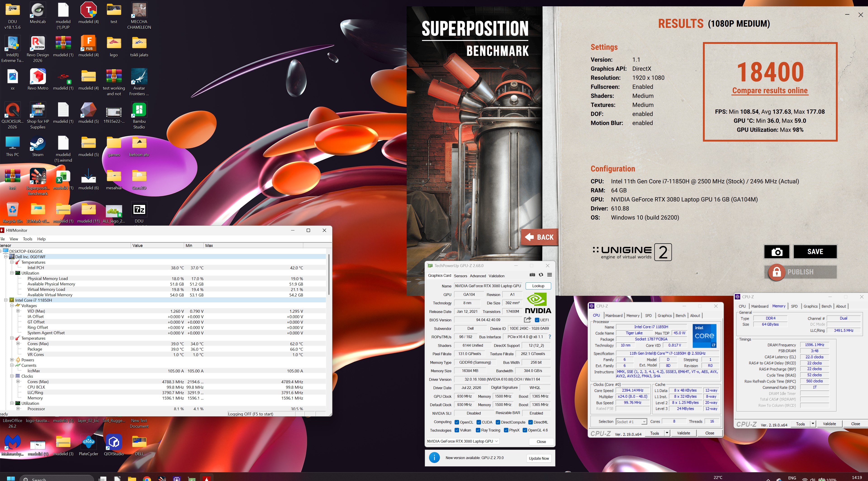Select the Superposition Benchmark desktop shortcut
This screenshot has height=481, width=868.
(38, 182)
